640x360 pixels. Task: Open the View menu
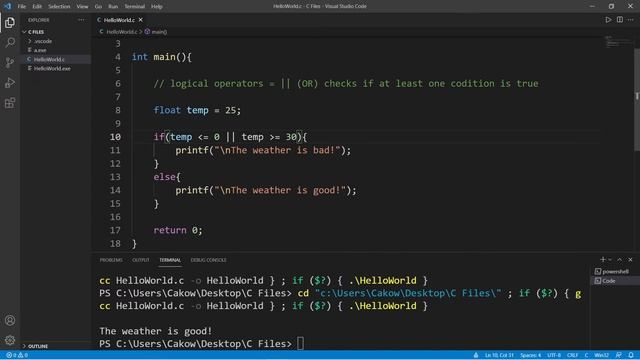(x=82, y=6)
